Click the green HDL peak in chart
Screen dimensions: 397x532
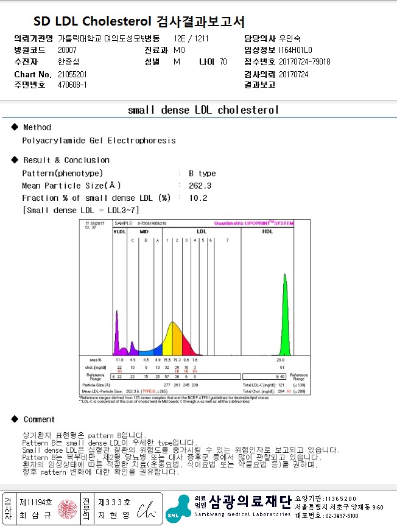tap(285, 319)
